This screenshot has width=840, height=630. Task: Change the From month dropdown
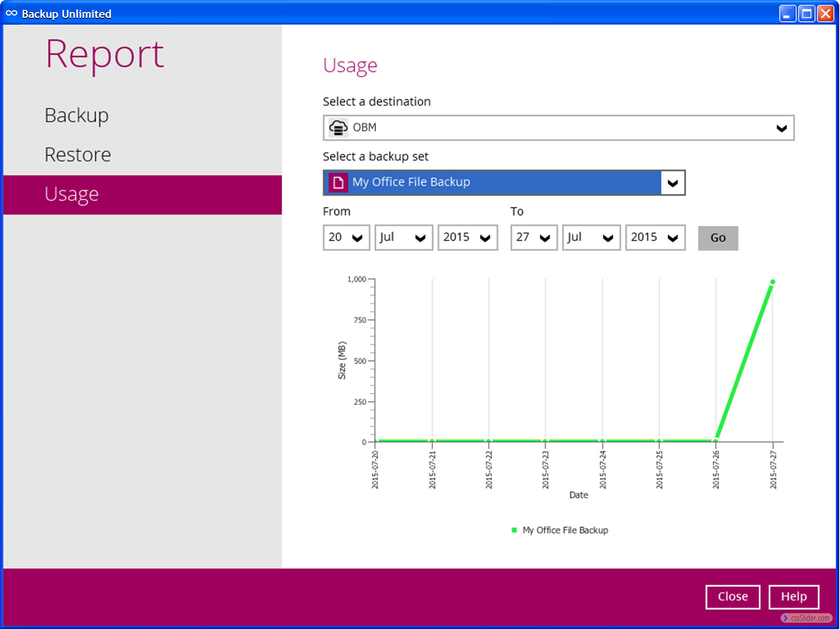[403, 238]
